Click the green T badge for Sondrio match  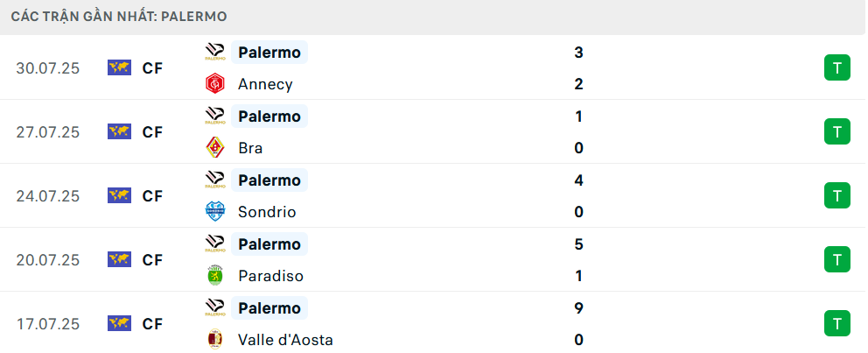point(837,196)
